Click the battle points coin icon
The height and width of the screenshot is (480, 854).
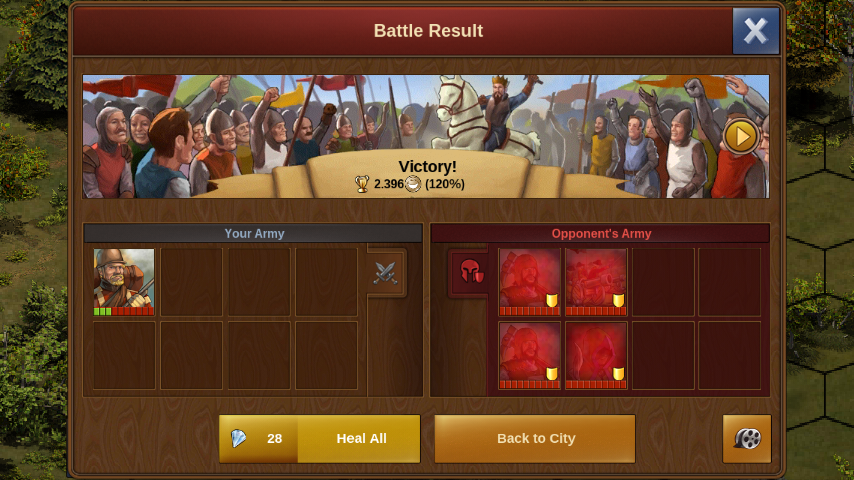[x=413, y=184]
